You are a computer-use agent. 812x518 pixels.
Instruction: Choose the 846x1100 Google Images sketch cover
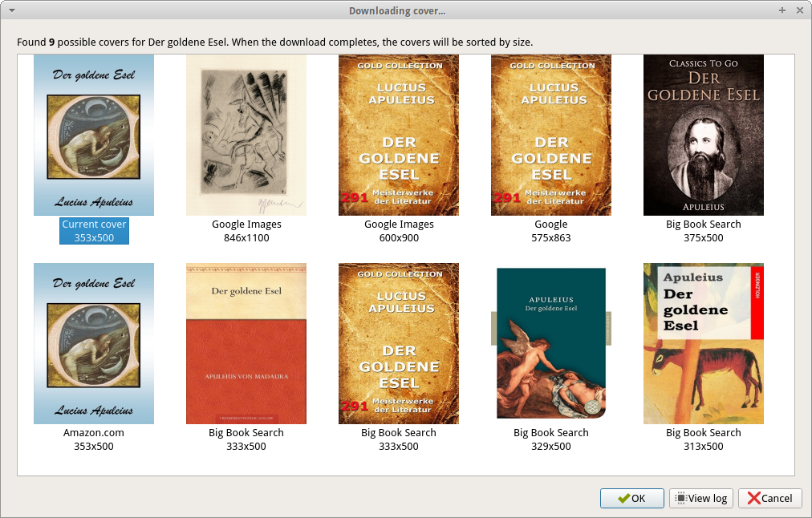[246, 135]
